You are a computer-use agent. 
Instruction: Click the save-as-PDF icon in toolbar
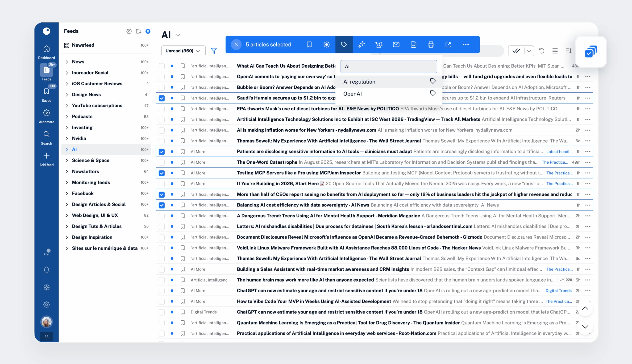tap(413, 45)
